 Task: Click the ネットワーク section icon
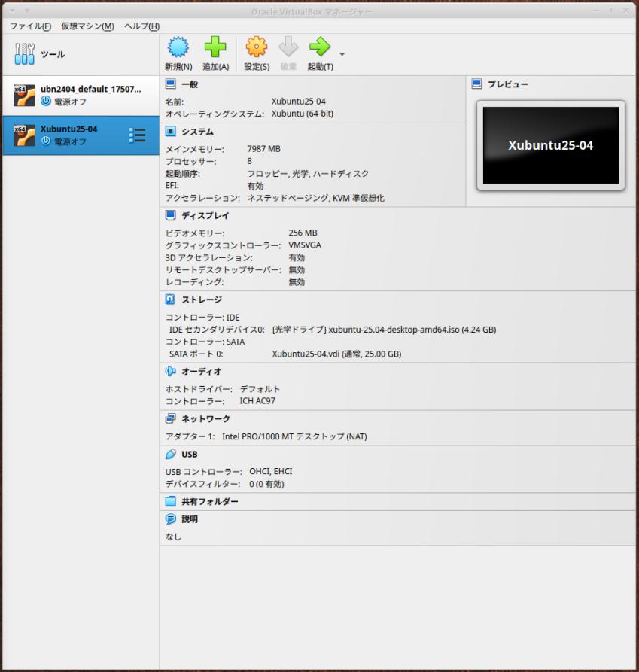(x=171, y=418)
